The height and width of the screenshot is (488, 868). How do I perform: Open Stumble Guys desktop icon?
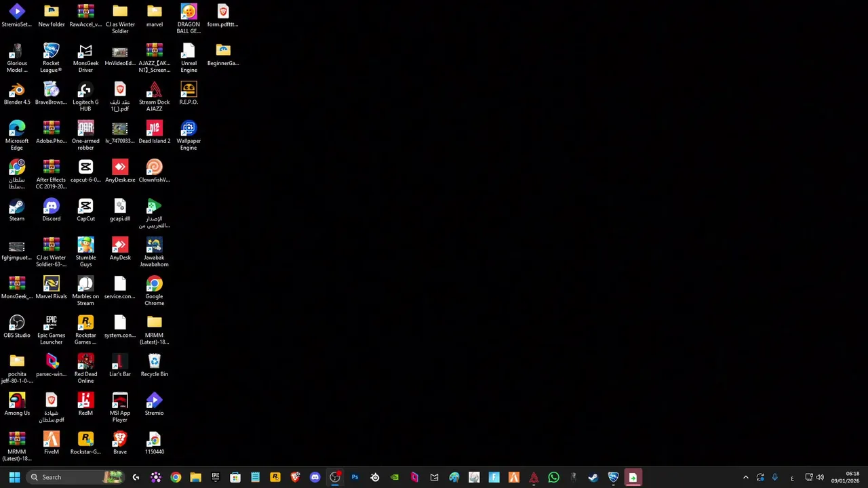(85, 253)
